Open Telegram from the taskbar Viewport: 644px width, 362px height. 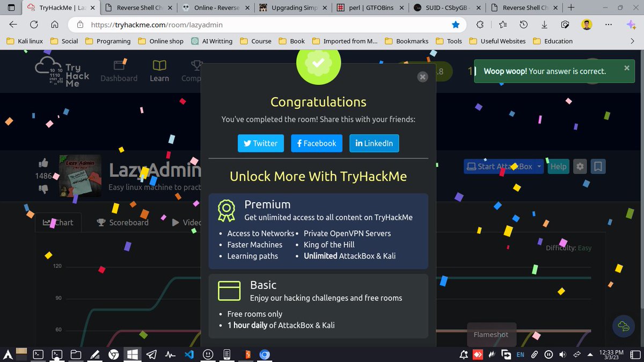point(151,354)
